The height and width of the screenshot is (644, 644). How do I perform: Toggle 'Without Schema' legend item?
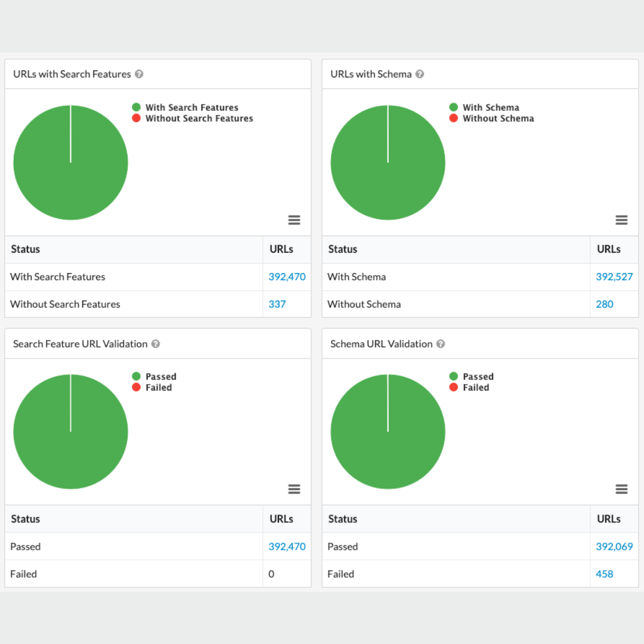498,118
